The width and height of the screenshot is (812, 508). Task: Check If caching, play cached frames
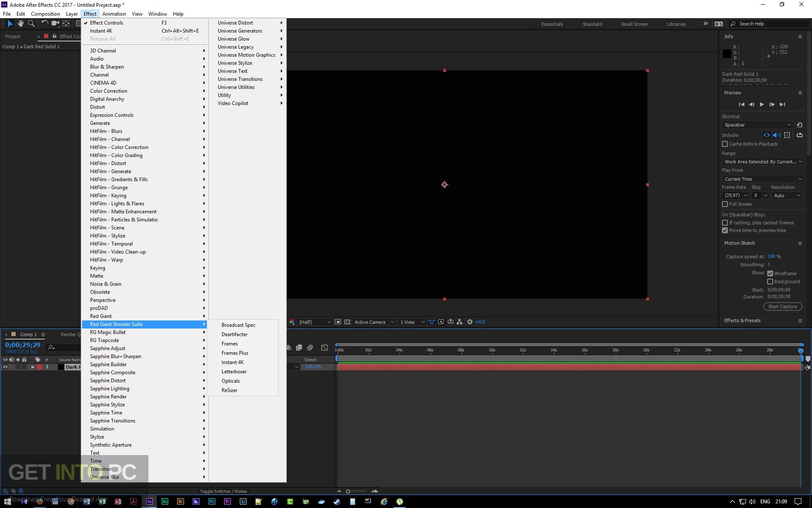coord(725,223)
